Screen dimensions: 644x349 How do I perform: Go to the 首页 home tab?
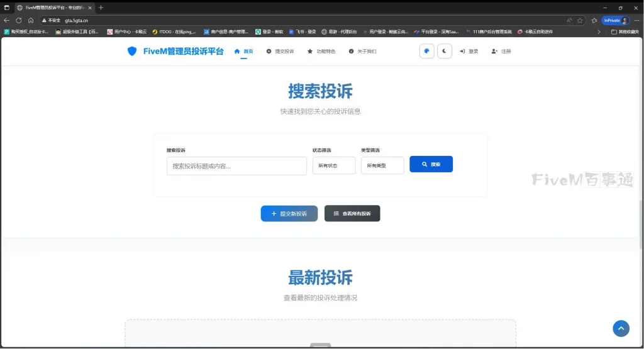coord(243,52)
